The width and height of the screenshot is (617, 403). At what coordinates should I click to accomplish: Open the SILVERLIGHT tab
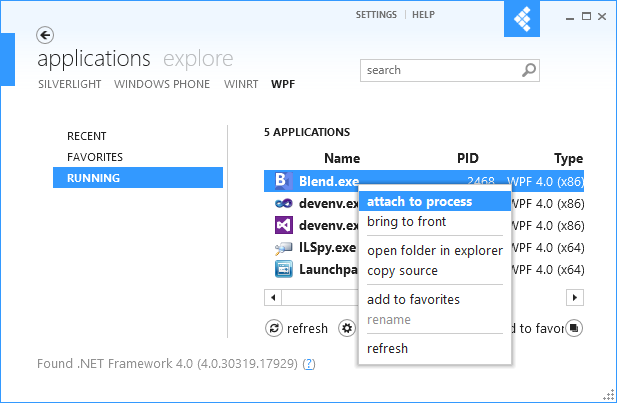click(70, 84)
